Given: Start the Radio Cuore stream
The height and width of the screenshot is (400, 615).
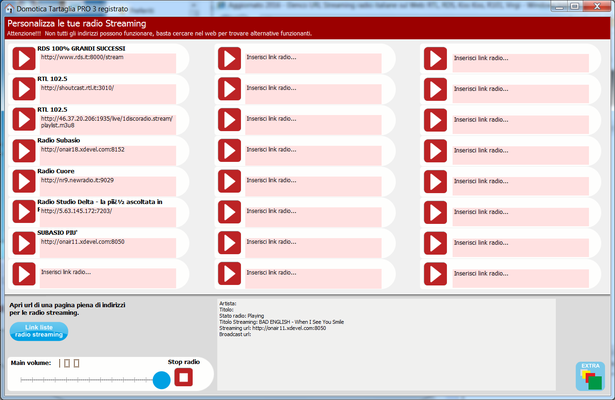Looking at the screenshot, I should pos(24,181).
